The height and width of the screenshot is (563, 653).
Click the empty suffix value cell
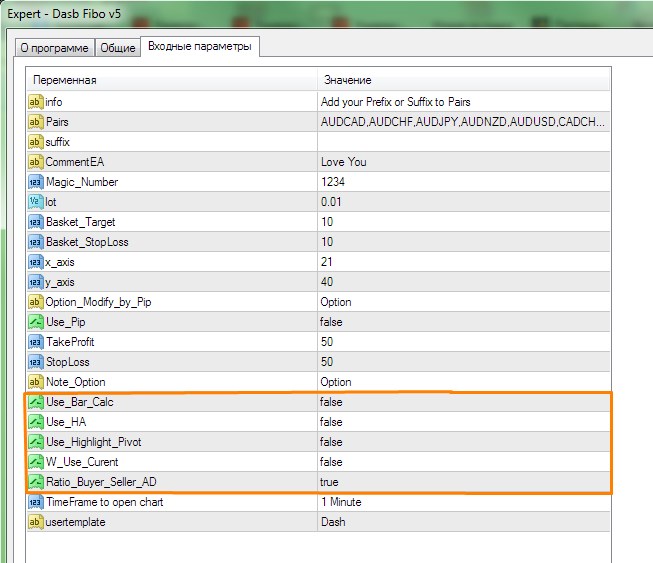coord(464,142)
